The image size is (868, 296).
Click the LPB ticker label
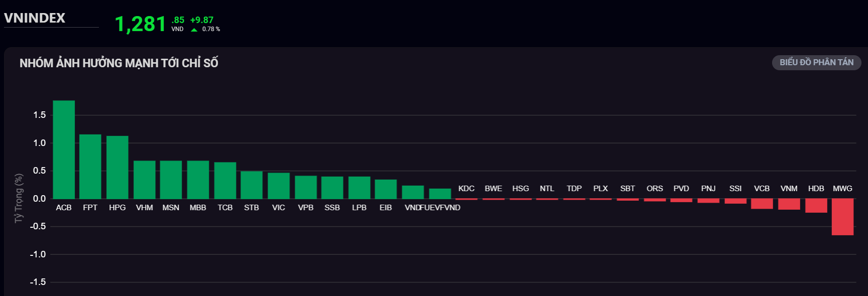pyautogui.click(x=359, y=208)
